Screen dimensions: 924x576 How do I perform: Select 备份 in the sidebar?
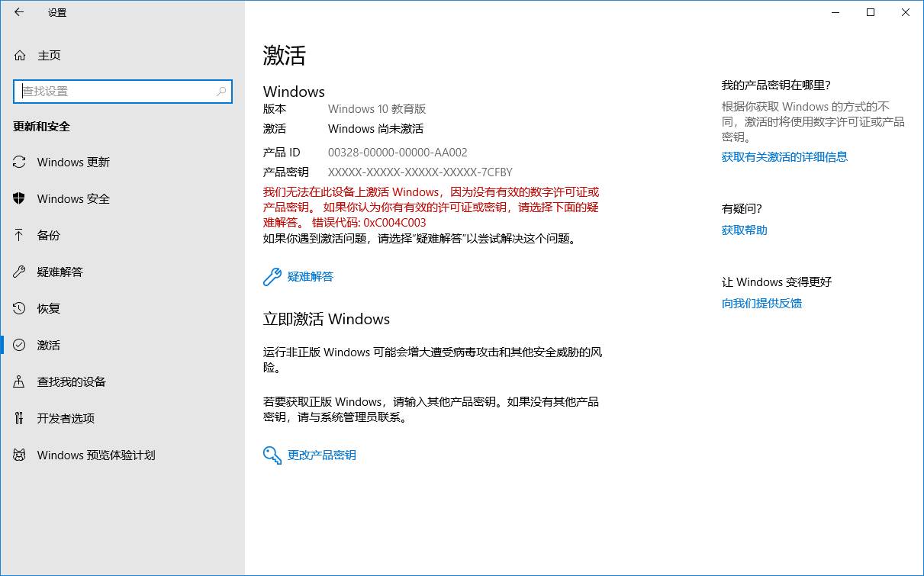coord(122,235)
